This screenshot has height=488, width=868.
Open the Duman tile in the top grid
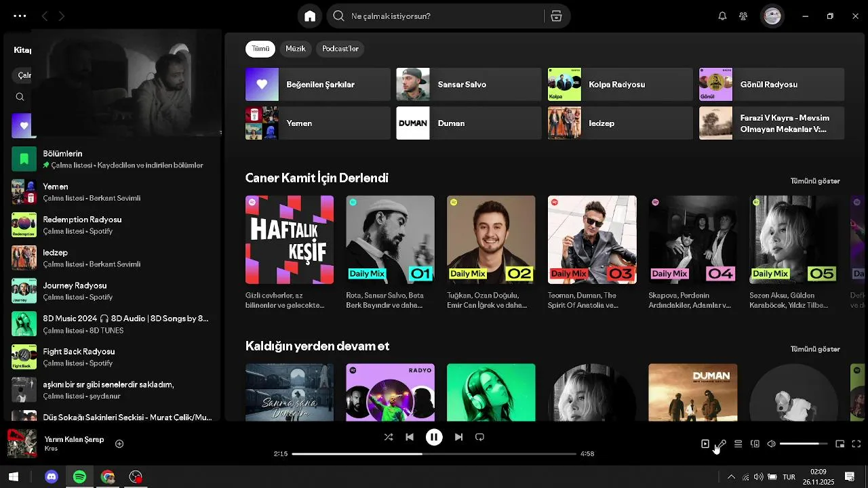469,123
